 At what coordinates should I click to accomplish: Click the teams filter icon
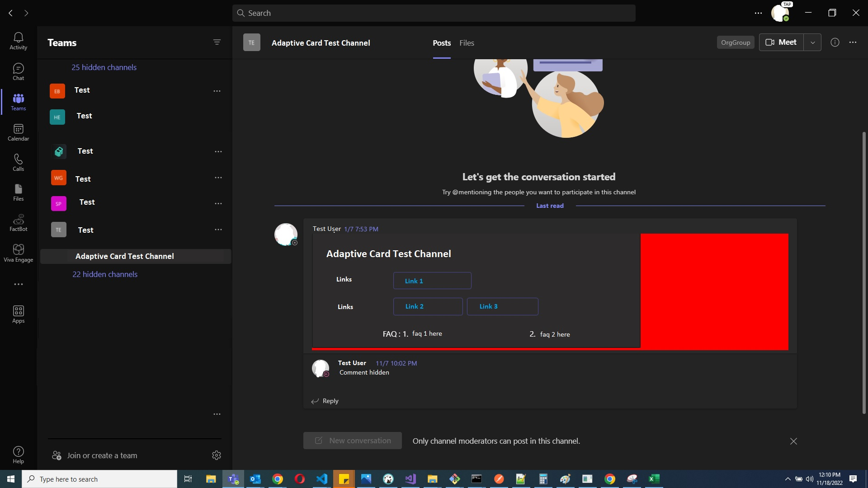tap(217, 42)
